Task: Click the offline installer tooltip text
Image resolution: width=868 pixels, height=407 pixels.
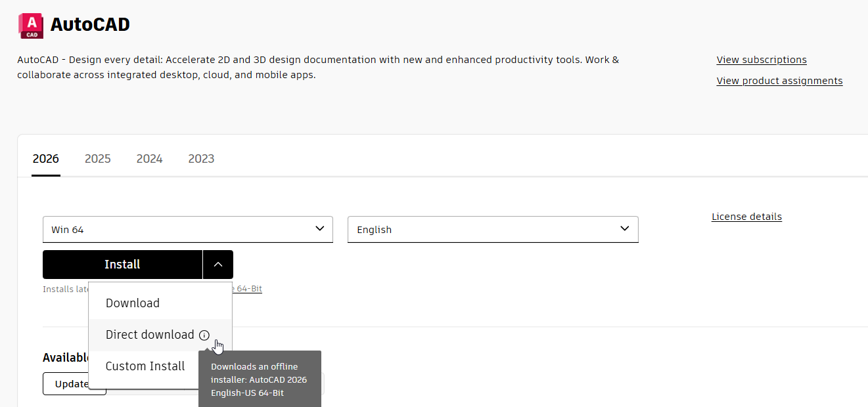Action: click(x=259, y=379)
